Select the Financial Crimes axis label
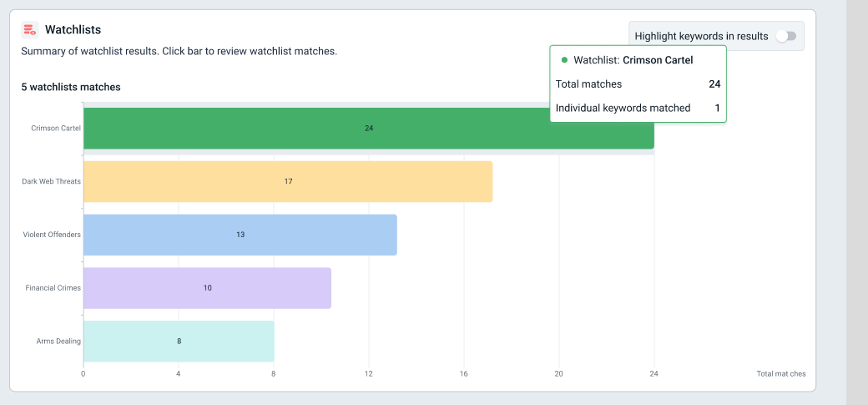Screen dimensions: 868x405 (53, 288)
